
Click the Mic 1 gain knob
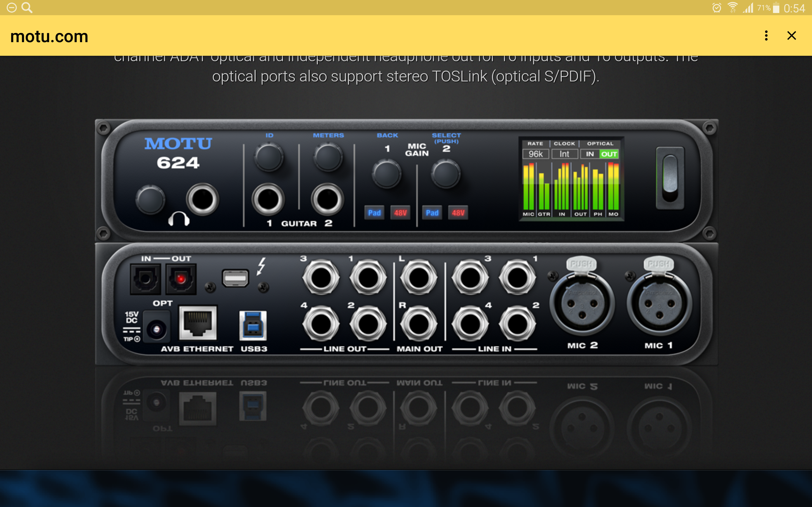(387, 174)
